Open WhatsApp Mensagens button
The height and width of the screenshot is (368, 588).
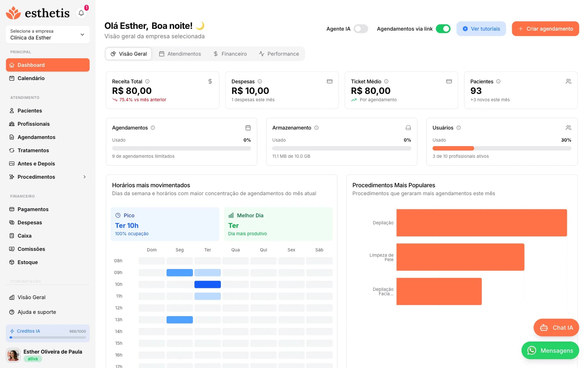pos(550,350)
